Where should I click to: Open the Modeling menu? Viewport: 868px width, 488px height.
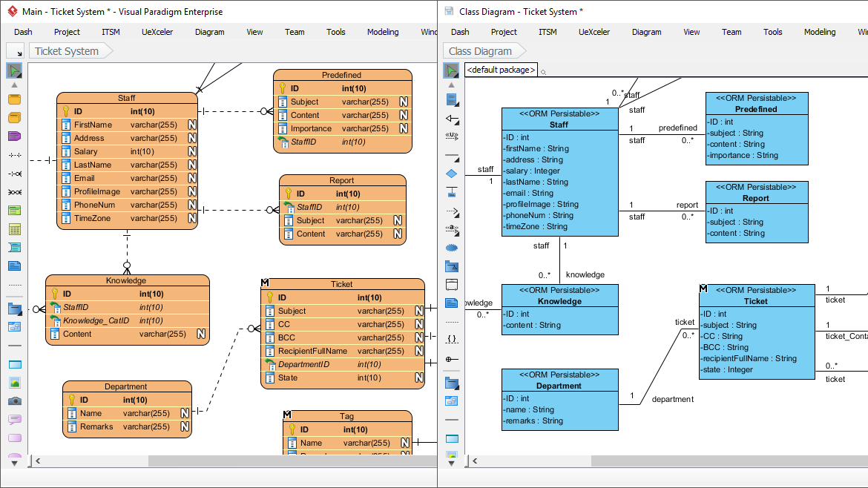click(383, 32)
